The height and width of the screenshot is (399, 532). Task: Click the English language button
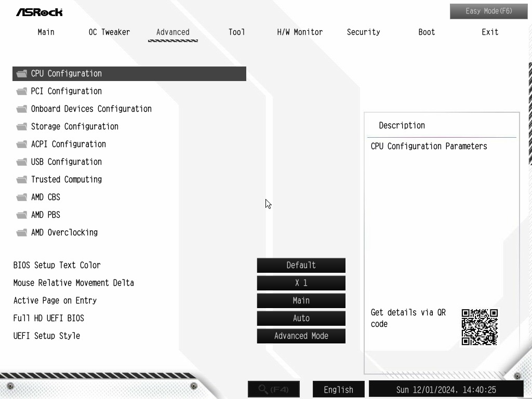click(338, 390)
